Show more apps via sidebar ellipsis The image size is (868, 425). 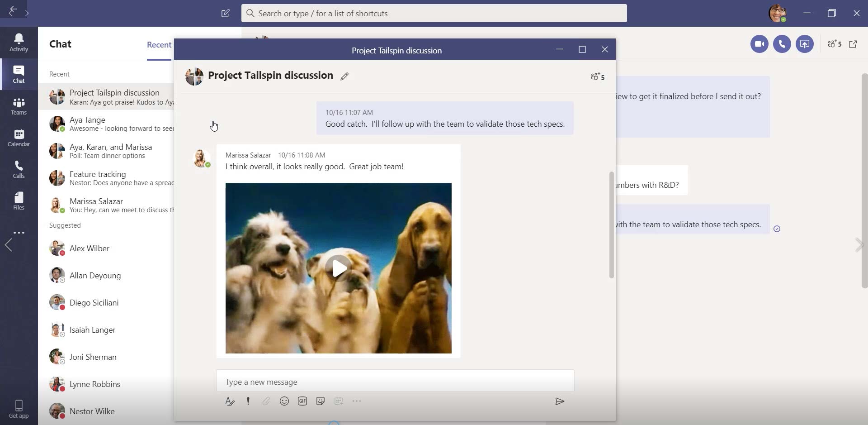tap(19, 233)
